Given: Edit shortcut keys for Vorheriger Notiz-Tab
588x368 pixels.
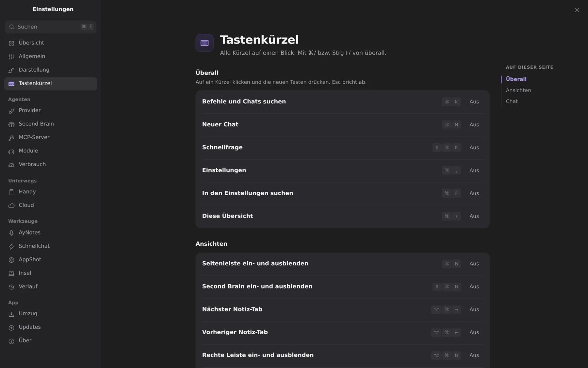Looking at the screenshot, I should coord(446,332).
